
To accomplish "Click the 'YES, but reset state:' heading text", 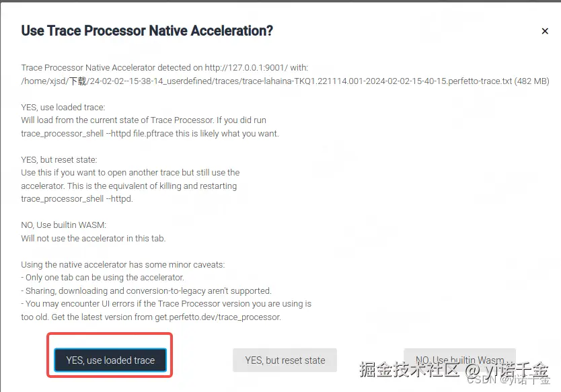I will point(59,159).
